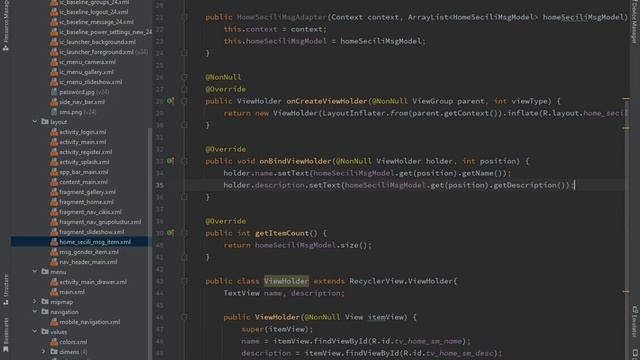
Task: Select ic_launcher_background.xml file
Action: click(93, 42)
